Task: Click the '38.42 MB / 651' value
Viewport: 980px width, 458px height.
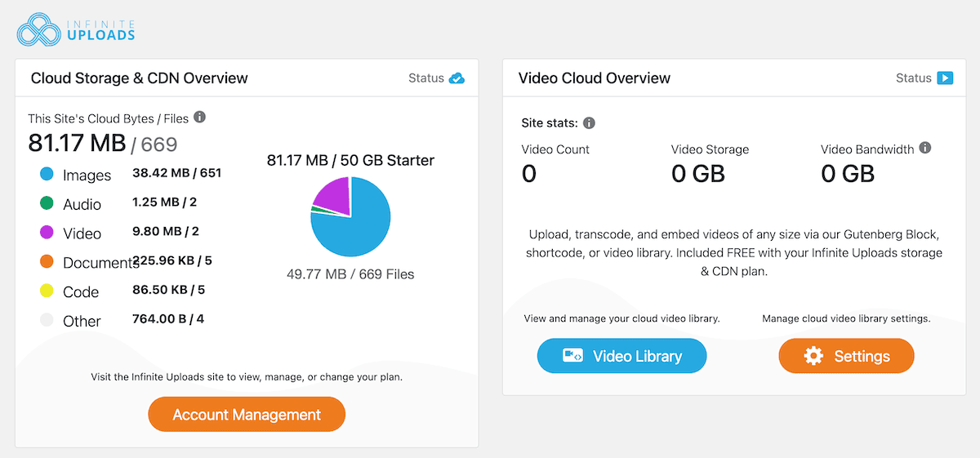Action: click(x=176, y=173)
